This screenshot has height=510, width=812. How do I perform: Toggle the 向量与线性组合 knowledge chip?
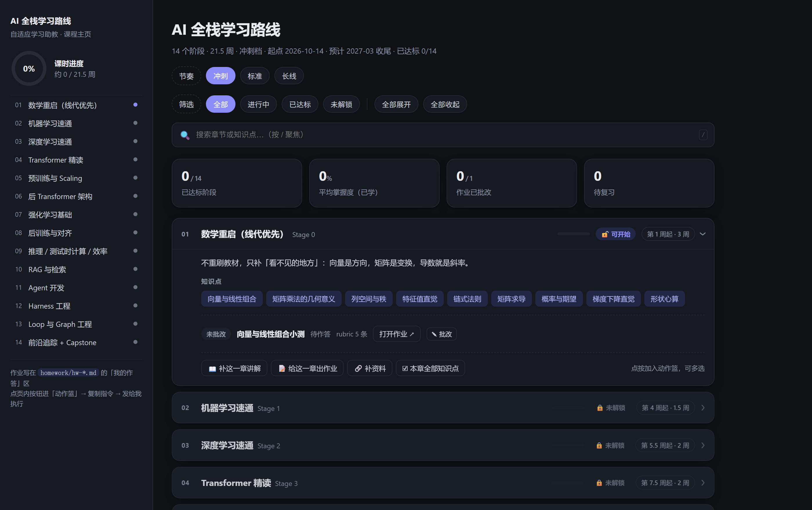[x=232, y=299]
